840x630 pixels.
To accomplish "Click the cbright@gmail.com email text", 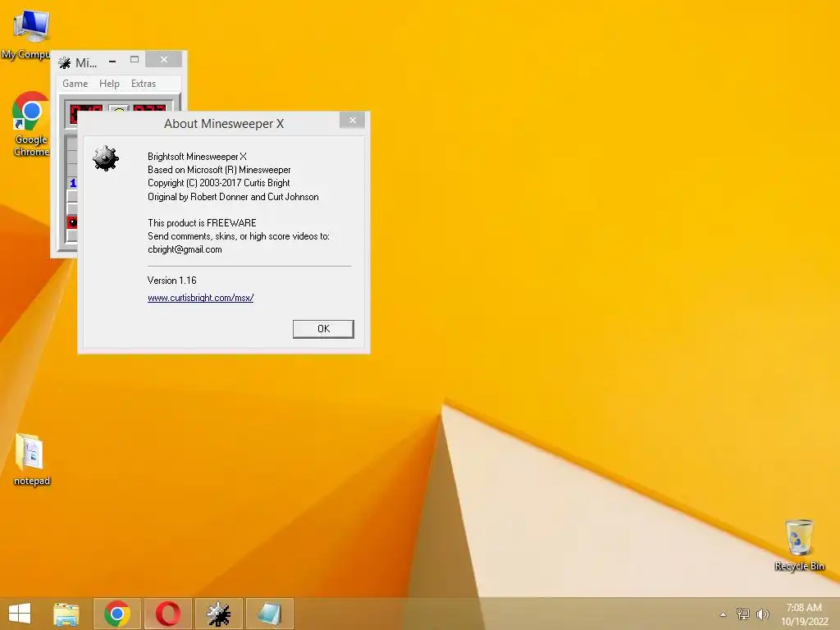I will point(185,249).
